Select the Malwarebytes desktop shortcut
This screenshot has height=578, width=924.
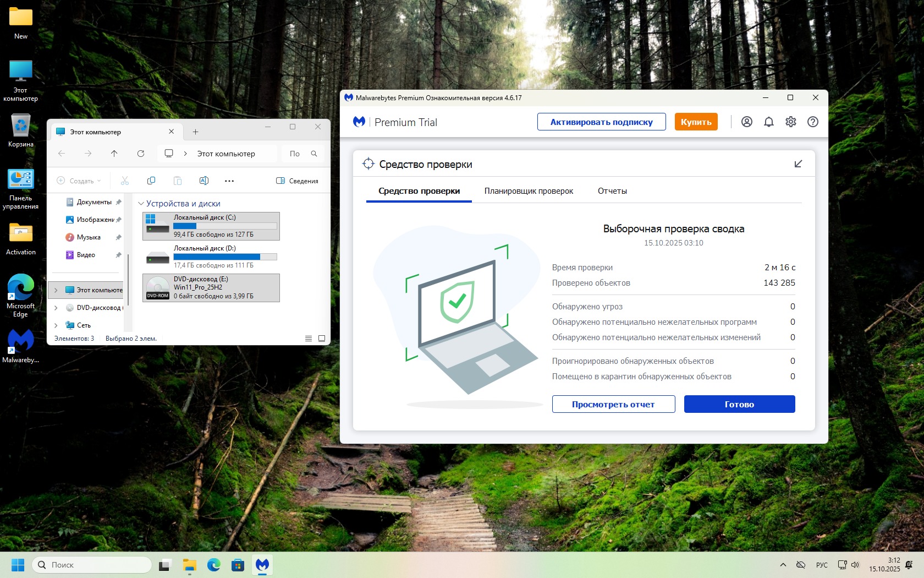pyautogui.click(x=21, y=346)
